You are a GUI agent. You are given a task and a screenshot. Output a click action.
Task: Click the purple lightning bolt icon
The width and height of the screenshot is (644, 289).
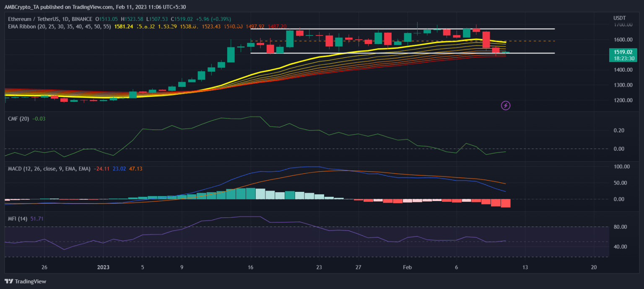pos(506,105)
